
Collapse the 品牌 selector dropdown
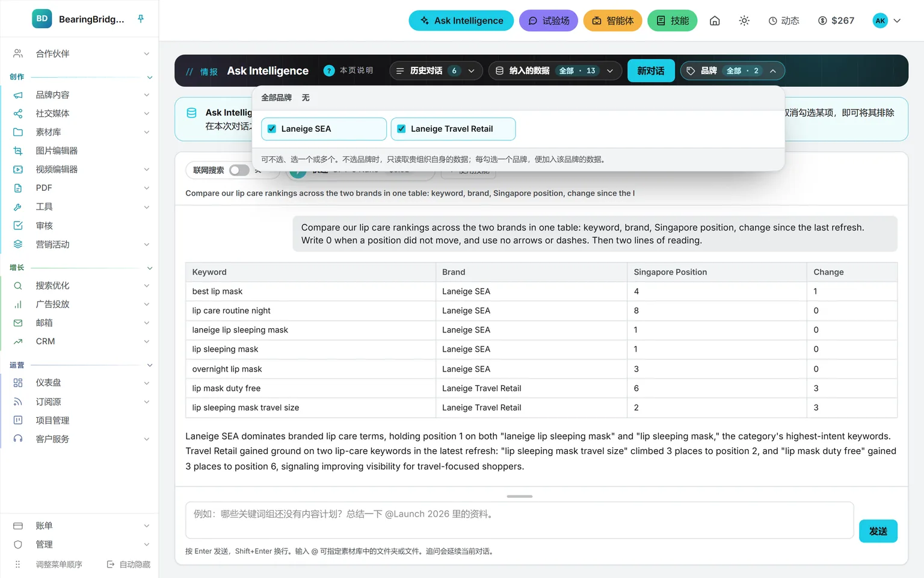[732, 70]
